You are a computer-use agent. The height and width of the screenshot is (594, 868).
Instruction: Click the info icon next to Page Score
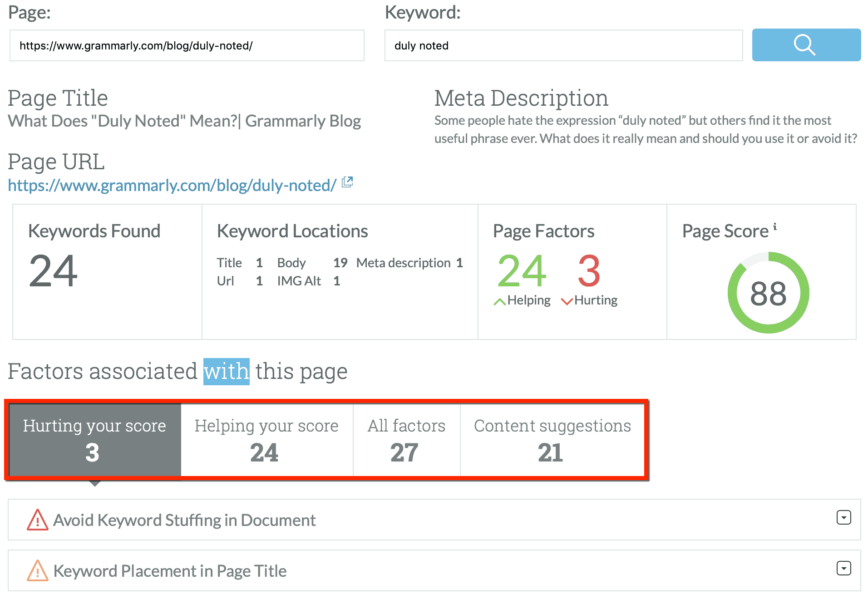click(775, 226)
